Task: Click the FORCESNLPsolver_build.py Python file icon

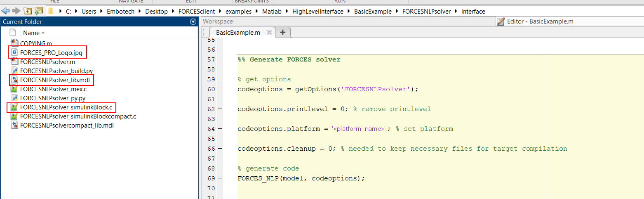Action: click(14, 71)
